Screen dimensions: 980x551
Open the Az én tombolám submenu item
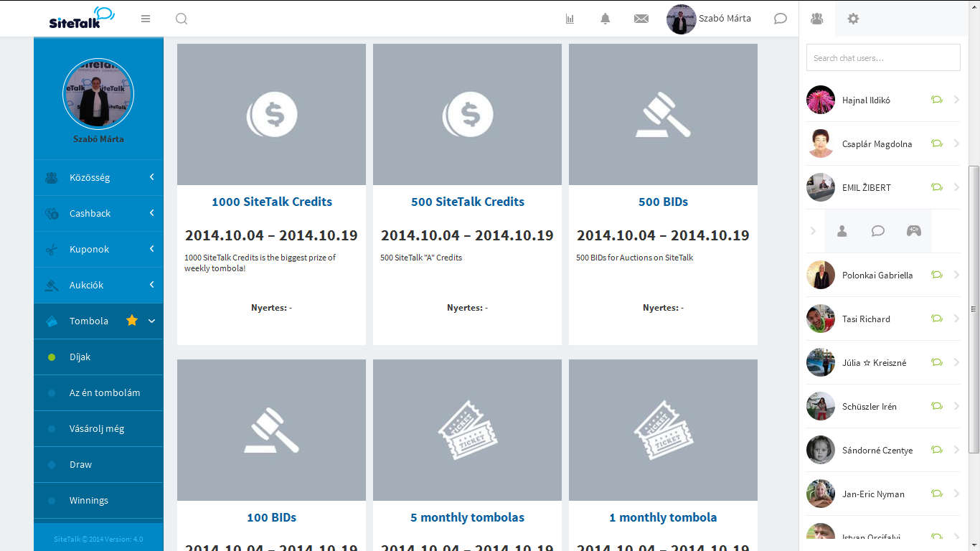(98, 393)
